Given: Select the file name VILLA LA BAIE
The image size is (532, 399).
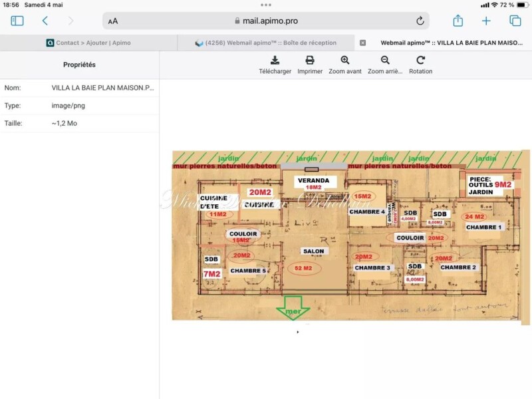Looking at the screenshot, I should (x=103, y=87).
